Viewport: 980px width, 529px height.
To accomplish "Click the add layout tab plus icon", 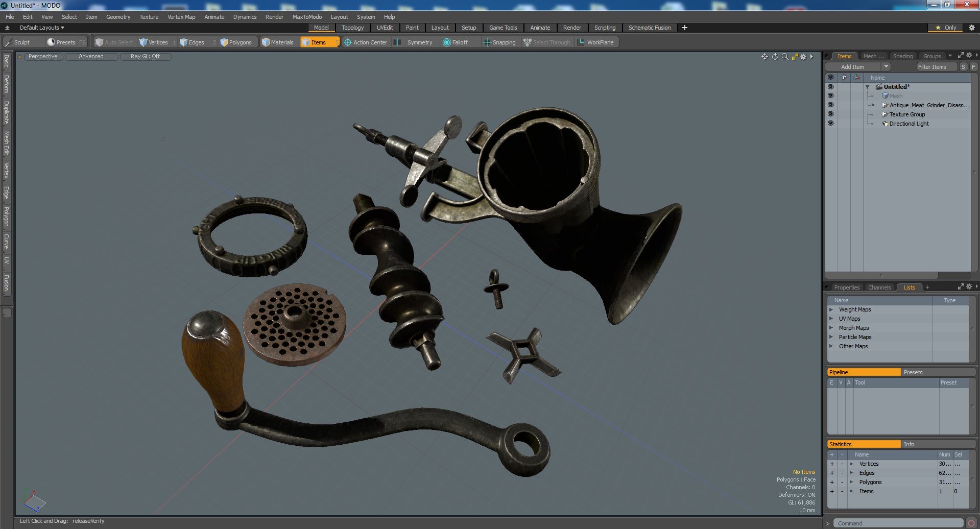I will pyautogui.click(x=685, y=28).
